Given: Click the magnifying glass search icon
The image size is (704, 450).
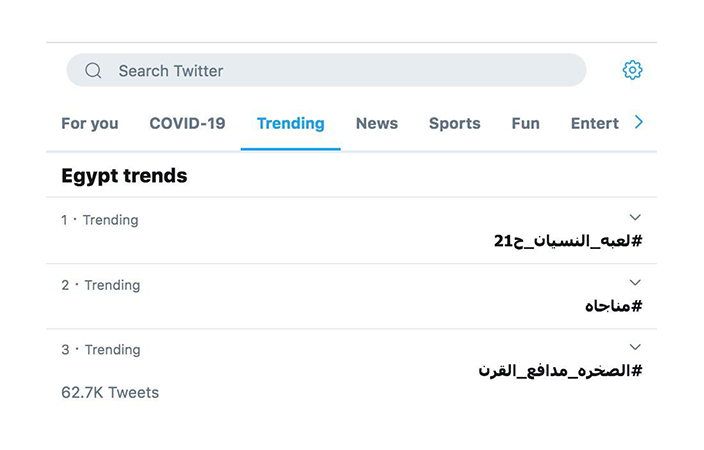Looking at the screenshot, I should pyautogui.click(x=93, y=71).
